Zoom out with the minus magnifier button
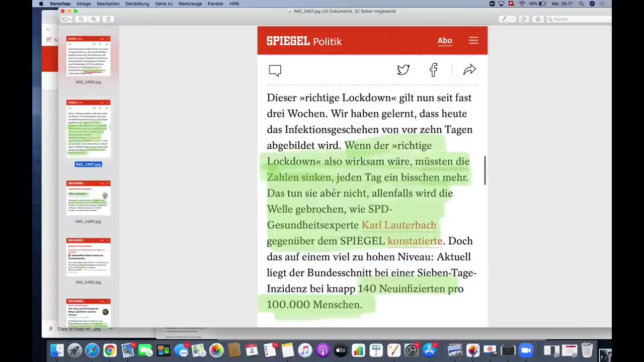 (81, 19)
